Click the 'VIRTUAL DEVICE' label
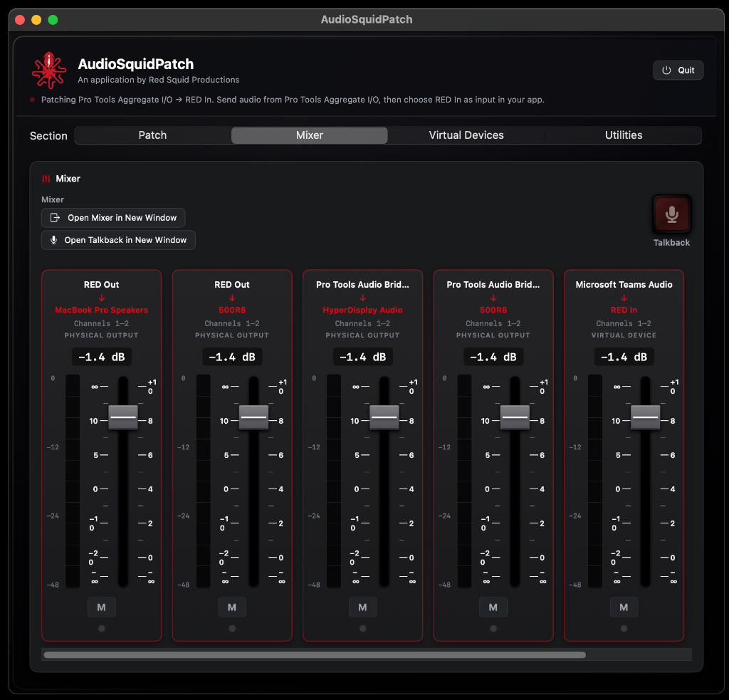This screenshot has width=729, height=700. click(x=624, y=335)
